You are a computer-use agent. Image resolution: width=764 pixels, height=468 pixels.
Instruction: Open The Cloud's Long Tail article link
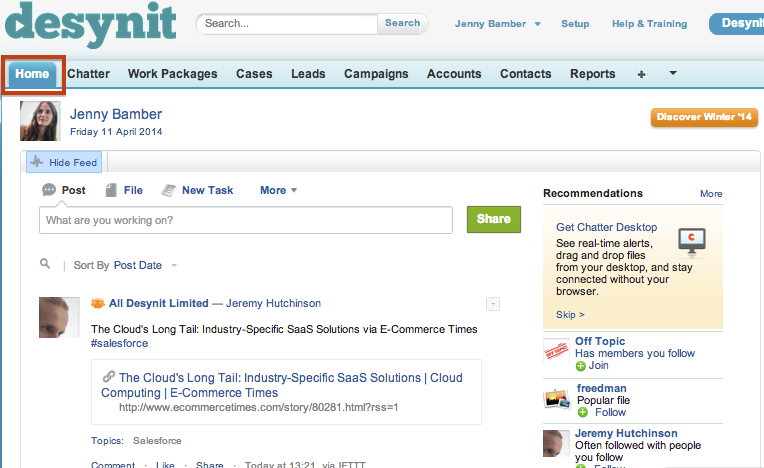[x=282, y=385]
